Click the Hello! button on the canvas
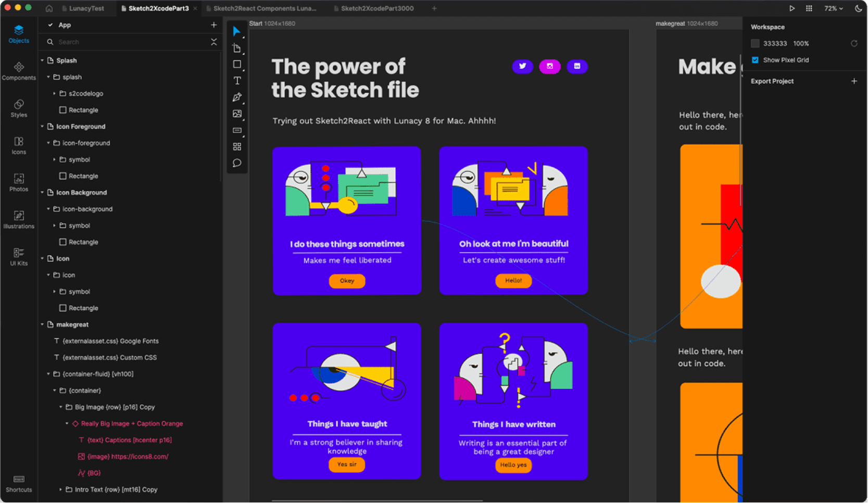Image resolution: width=868 pixels, height=503 pixels. click(513, 281)
